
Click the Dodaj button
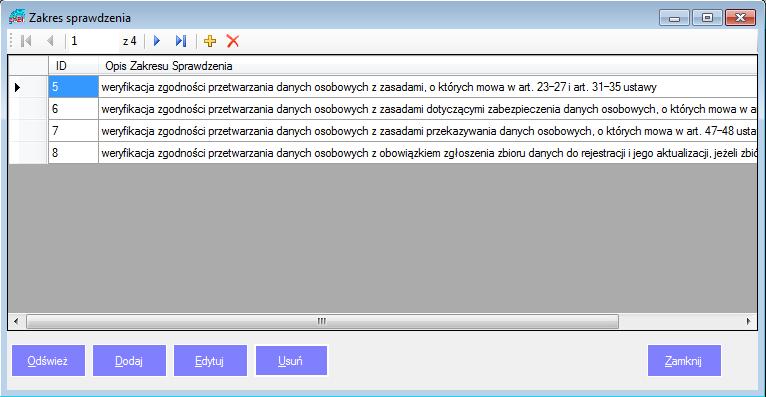129,361
